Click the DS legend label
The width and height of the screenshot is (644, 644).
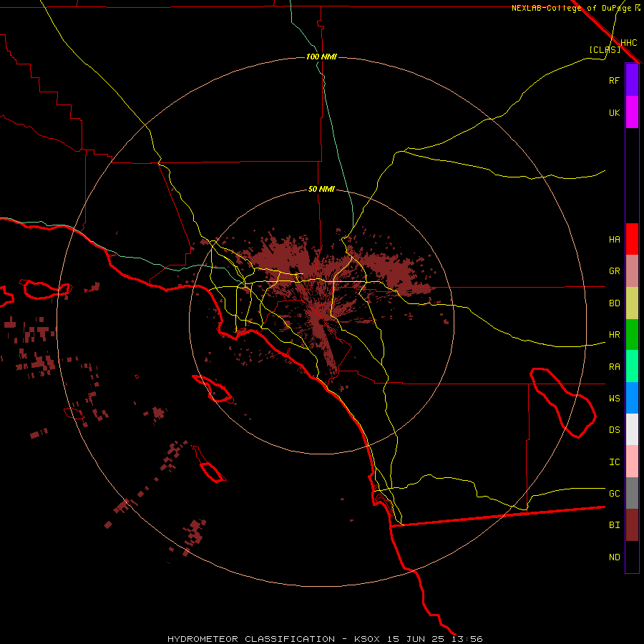614,430
